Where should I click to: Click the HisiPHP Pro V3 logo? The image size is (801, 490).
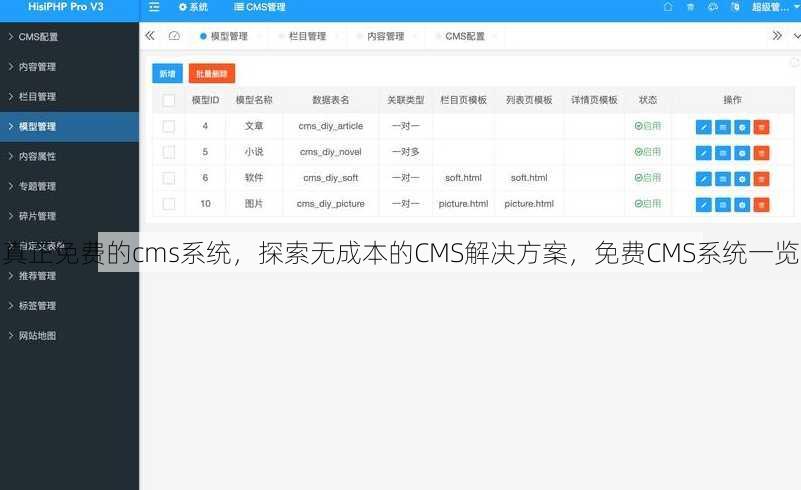(66, 7)
